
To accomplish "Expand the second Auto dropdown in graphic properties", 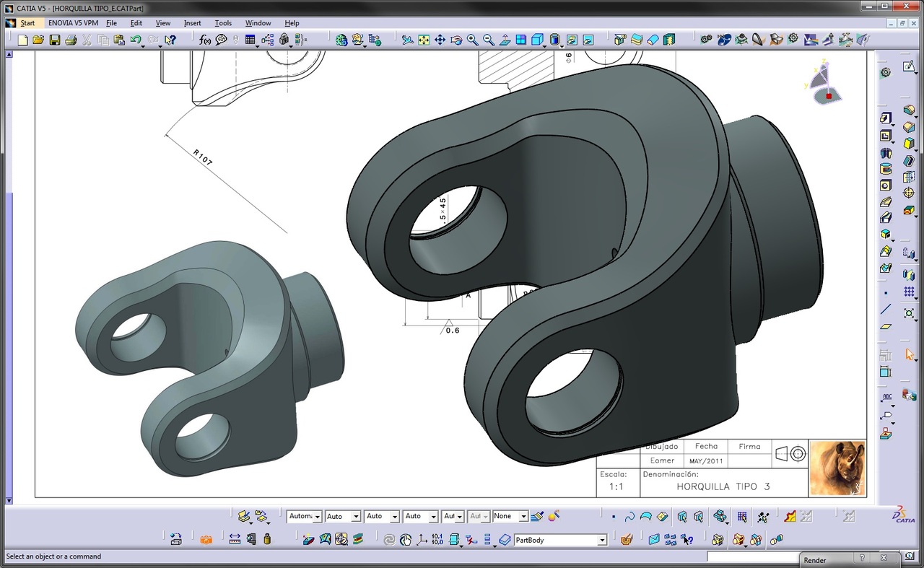I will 394,517.
